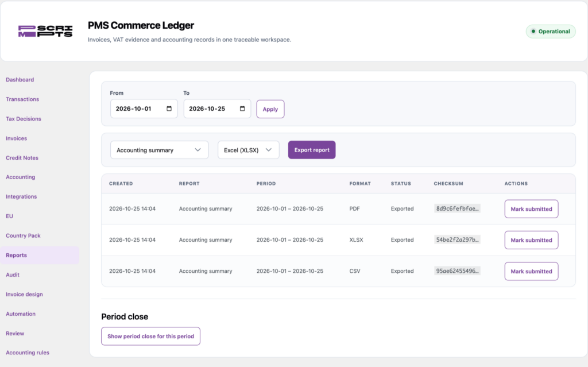
Task: Select Accounting in the sidebar
Action: 21,177
